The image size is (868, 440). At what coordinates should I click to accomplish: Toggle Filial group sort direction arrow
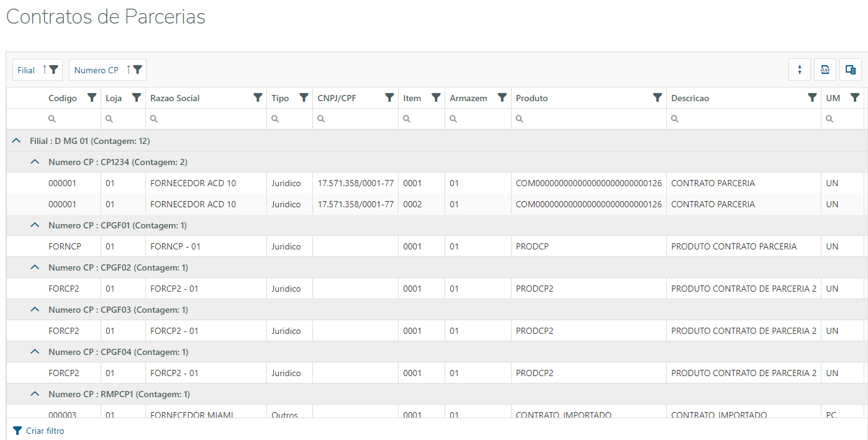point(45,70)
